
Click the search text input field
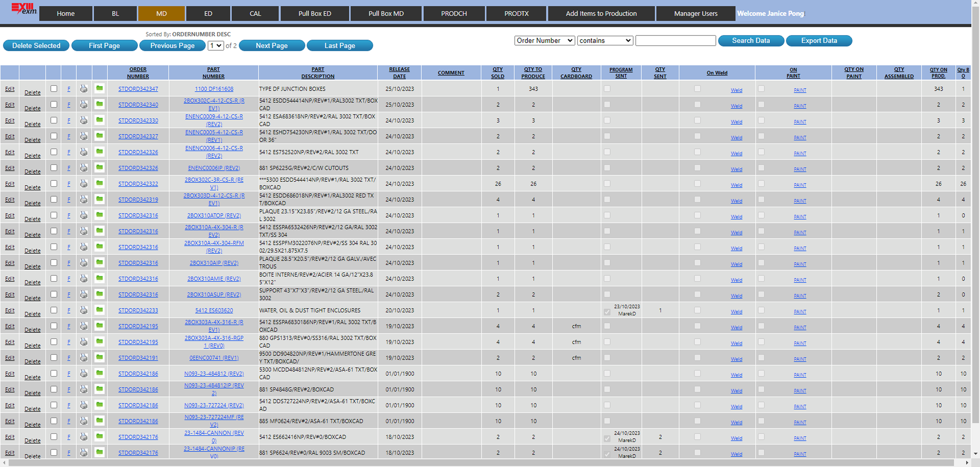[675, 41]
